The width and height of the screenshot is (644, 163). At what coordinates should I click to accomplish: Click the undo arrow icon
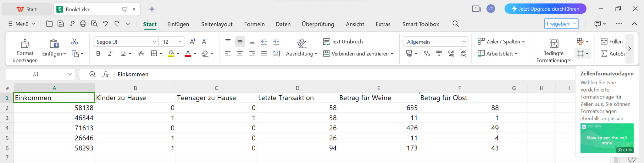click(105, 24)
